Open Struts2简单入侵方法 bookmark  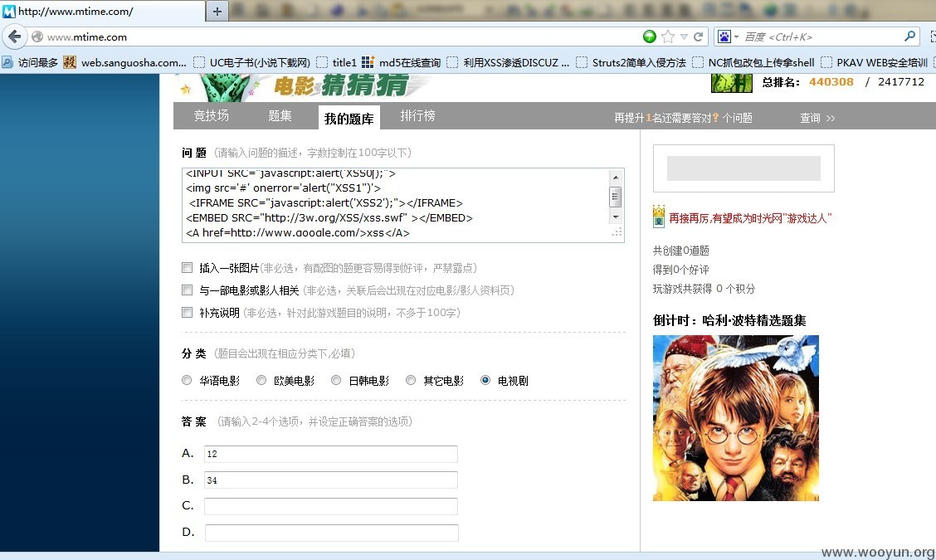coord(631,62)
